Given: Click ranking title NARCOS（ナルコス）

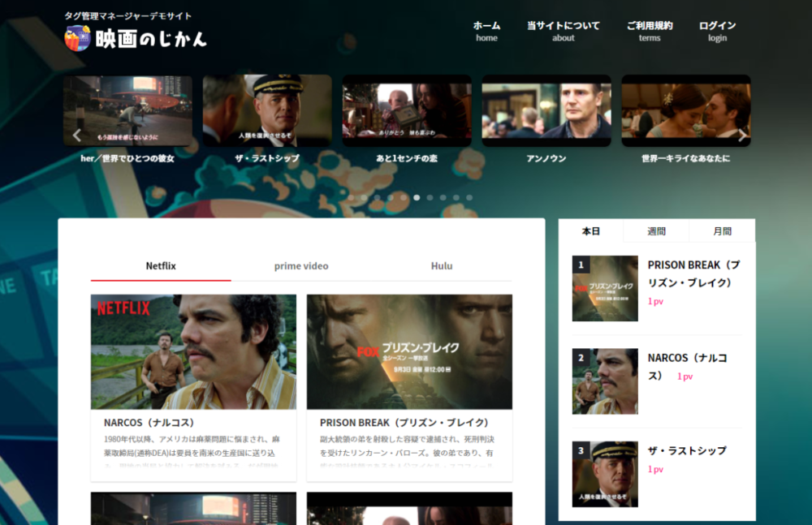Looking at the screenshot, I should point(688,367).
